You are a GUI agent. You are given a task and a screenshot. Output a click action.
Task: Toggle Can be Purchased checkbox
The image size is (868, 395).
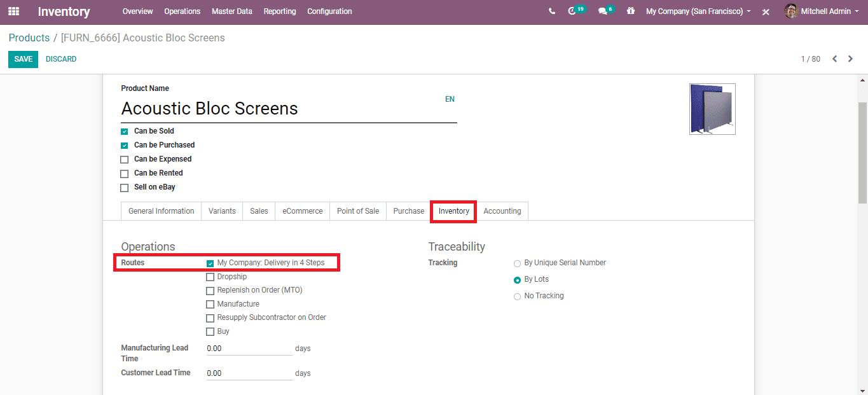click(125, 146)
